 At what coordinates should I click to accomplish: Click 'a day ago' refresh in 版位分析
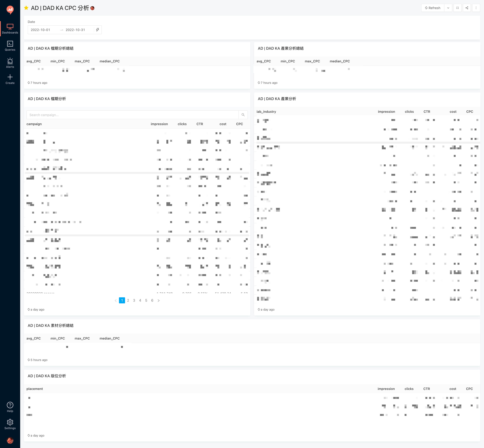tap(36, 436)
